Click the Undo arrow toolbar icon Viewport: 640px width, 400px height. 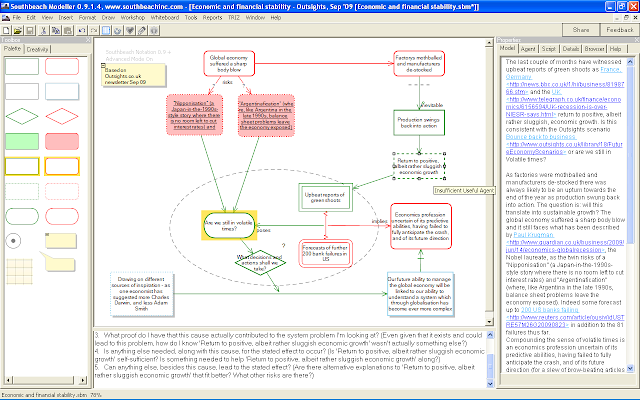[82, 31]
